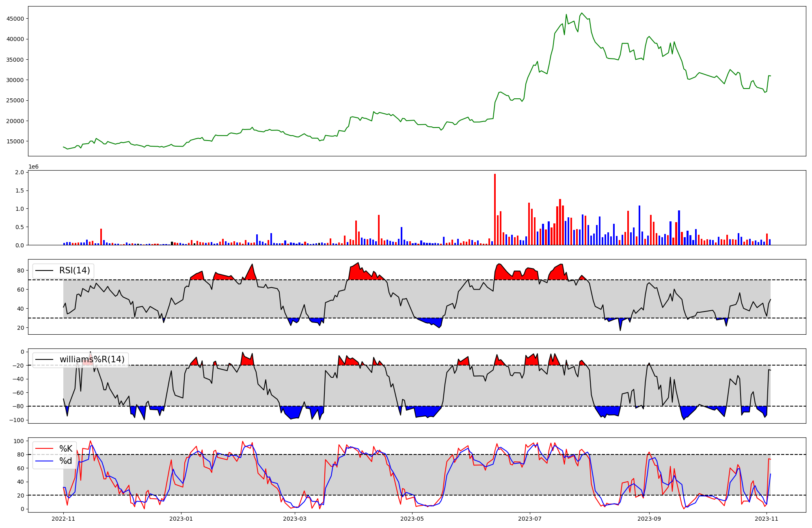Click the -100 Williams axis tick label
The width and height of the screenshot is (812, 528).
pos(16,420)
